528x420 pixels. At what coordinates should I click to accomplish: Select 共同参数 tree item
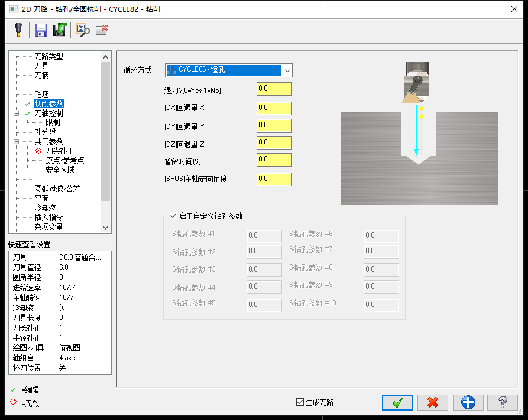[49, 141]
